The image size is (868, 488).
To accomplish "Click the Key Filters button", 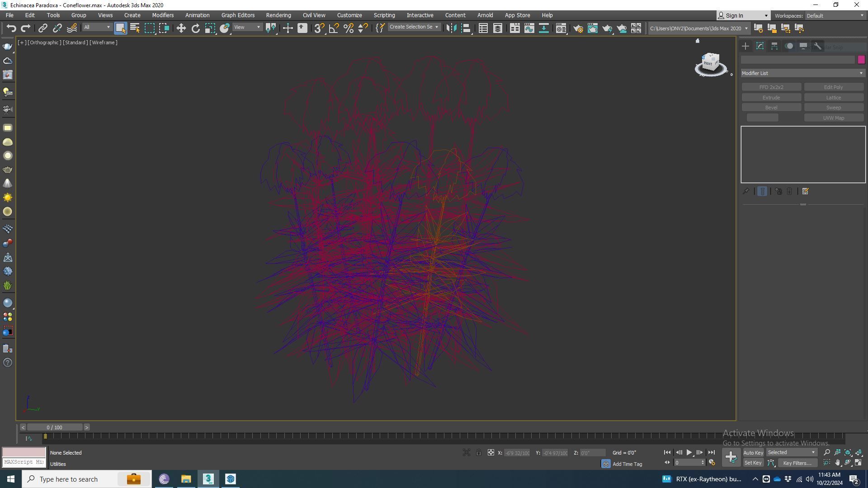I will point(797,463).
